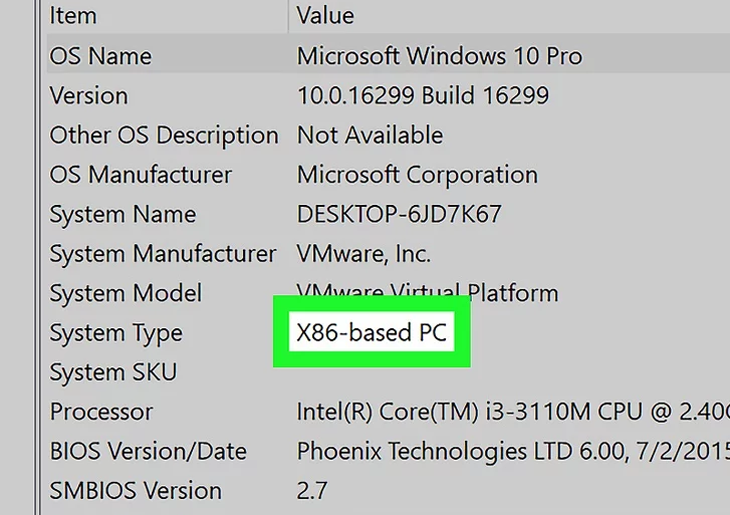This screenshot has height=515, width=730.
Task: Sort by the Value column header
Action: click(325, 16)
